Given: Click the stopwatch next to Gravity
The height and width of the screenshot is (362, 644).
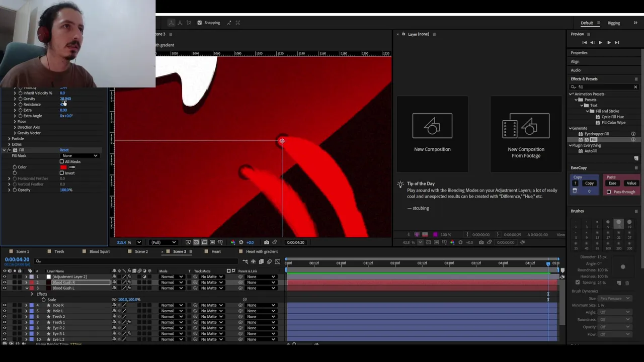Looking at the screenshot, I should pos(20,99).
